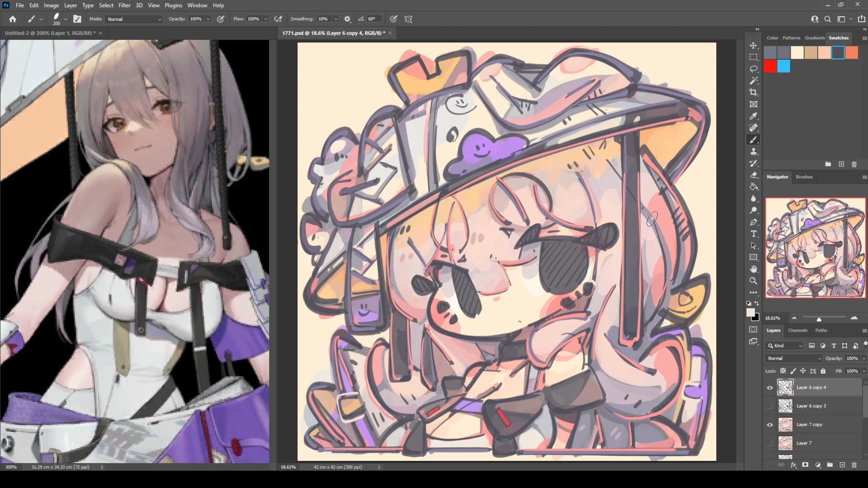Select the Dodge tool
This screenshot has height=488, width=868.
(753, 210)
